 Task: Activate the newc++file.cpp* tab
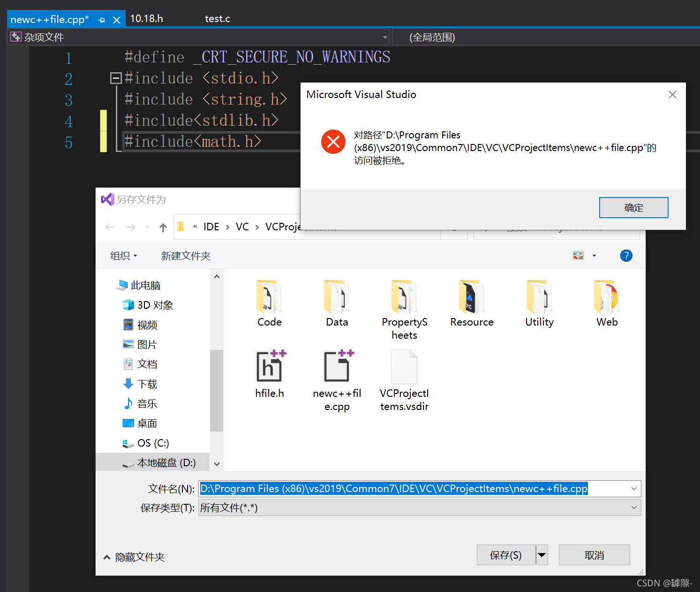click(x=50, y=19)
